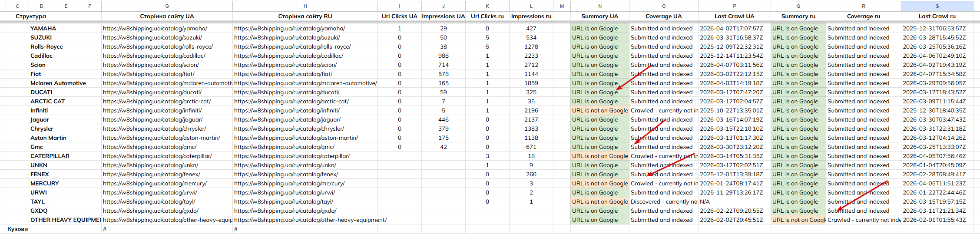Click 'Сторінка сайту RU' header cell
Screen dimensions: 980x234
pyautogui.click(x=305, y=16)
